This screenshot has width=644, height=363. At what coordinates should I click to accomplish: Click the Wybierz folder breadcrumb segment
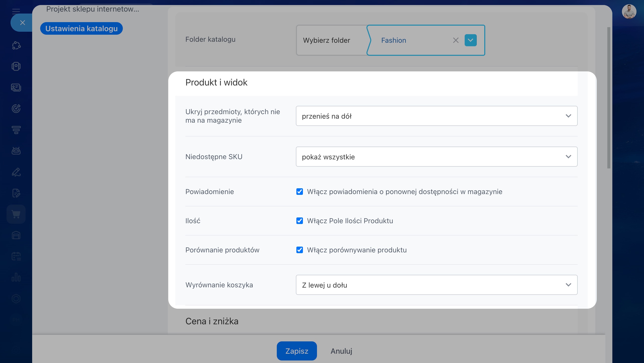pyautogui.click(x=327, y=40)
